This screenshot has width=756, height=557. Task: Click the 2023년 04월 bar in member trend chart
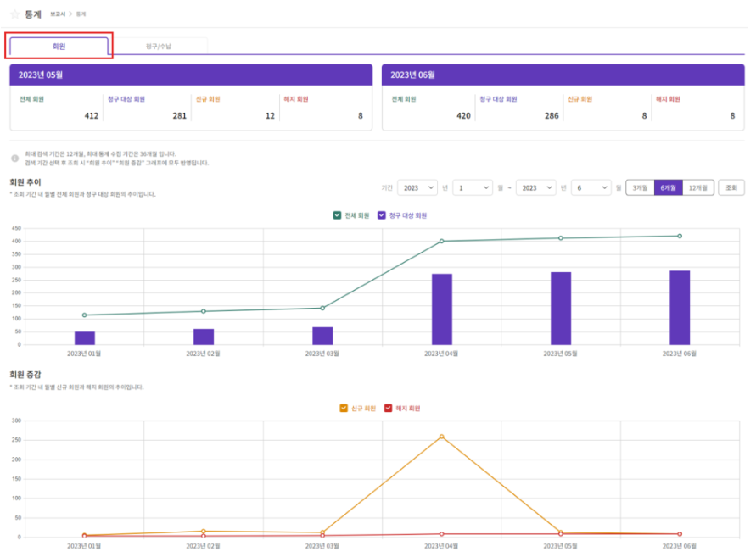pyautogui.click(x=442, y=309)
